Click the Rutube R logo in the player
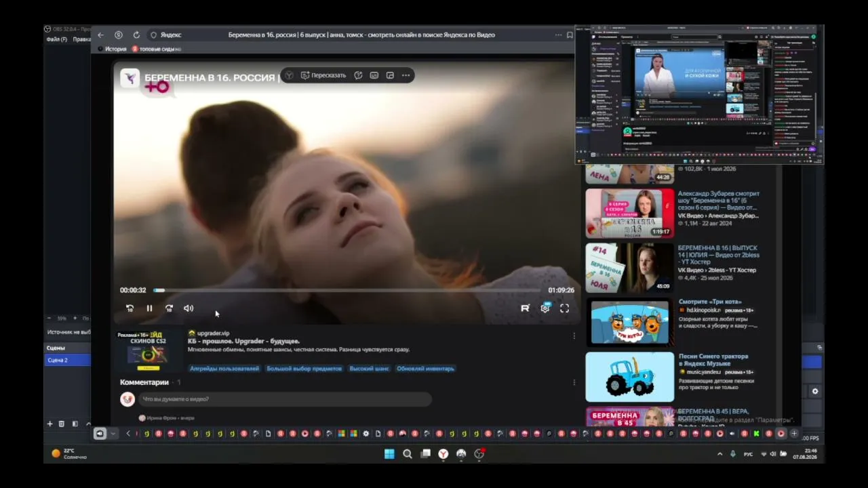Viewport: 868px width, 488px height. [525, 308]
